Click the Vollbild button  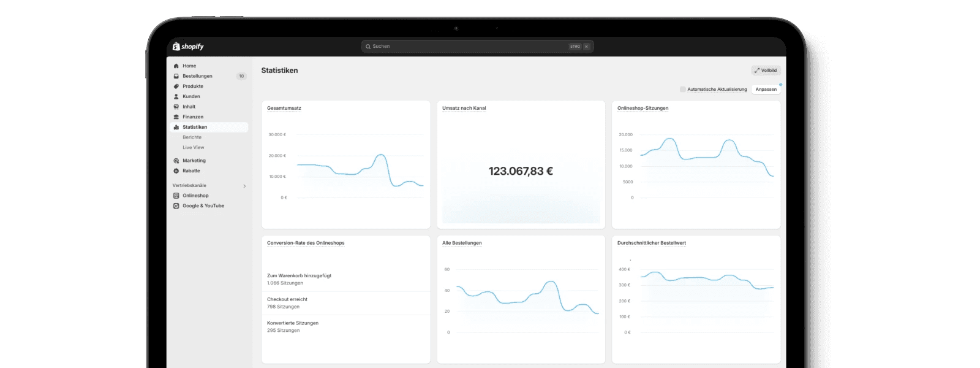(x=766, y=71)
